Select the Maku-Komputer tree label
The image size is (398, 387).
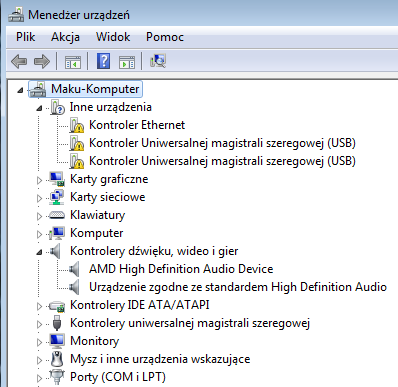pyautogui.click(x=95, y=89)
